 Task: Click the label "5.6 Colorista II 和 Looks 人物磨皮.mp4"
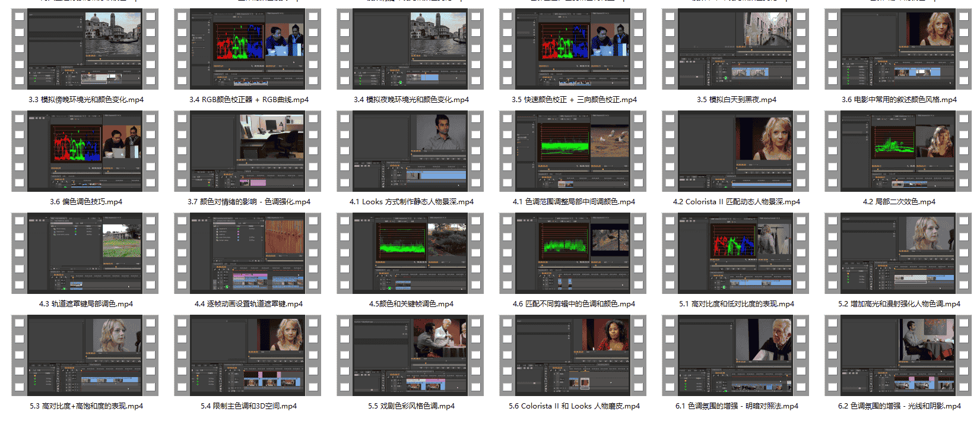click(x=574, y=406)
